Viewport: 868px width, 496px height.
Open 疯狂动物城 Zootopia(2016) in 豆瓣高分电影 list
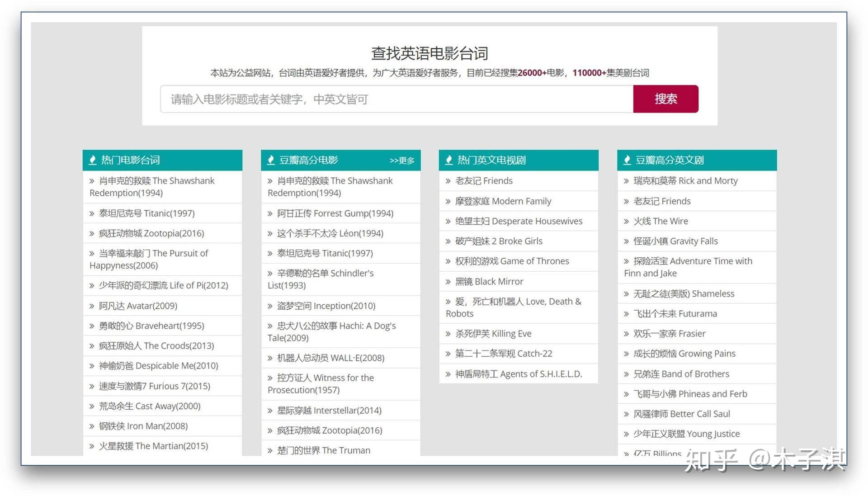pos(330,430)
